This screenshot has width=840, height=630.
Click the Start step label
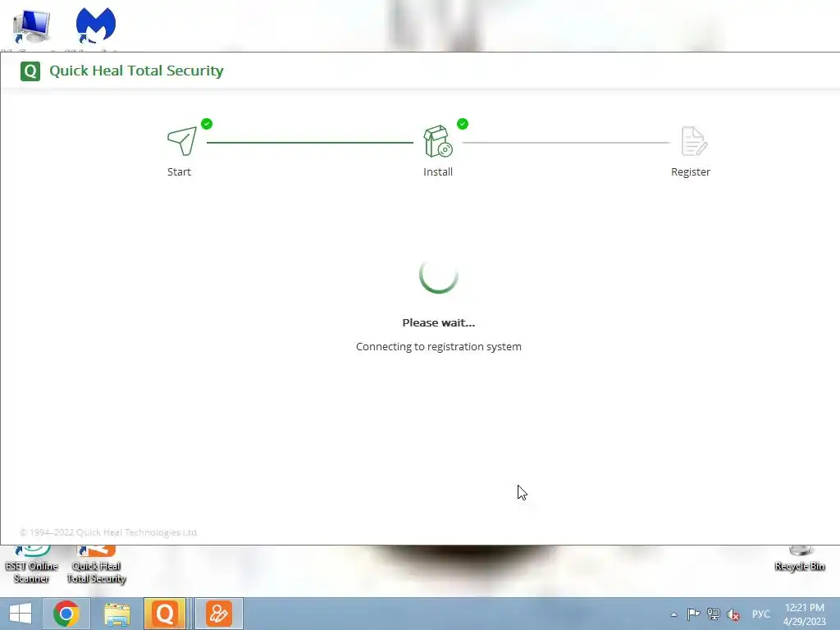(x=179, y=172)
